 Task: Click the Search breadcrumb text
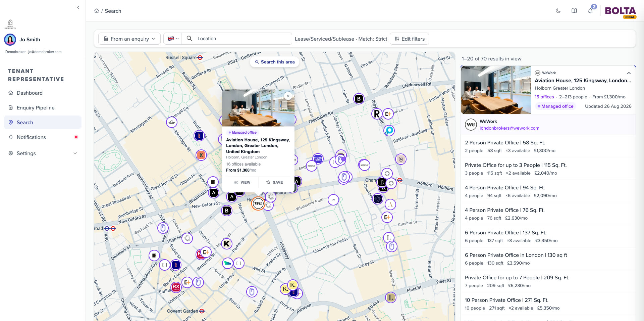point(113,11)
